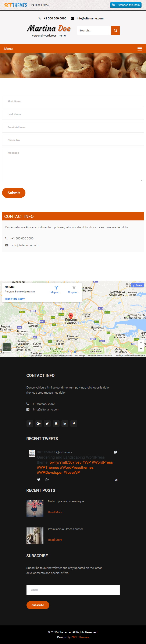Viewport: 146px width, 644px height.
Task: Click the Twitter social icon
Action: [47, 424]
